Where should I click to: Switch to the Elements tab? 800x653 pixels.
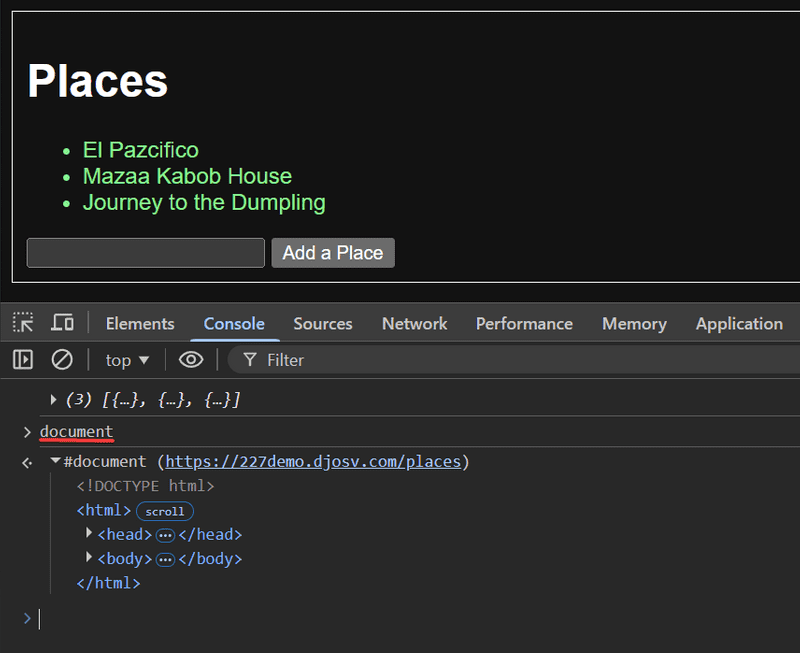pos(139,323)
